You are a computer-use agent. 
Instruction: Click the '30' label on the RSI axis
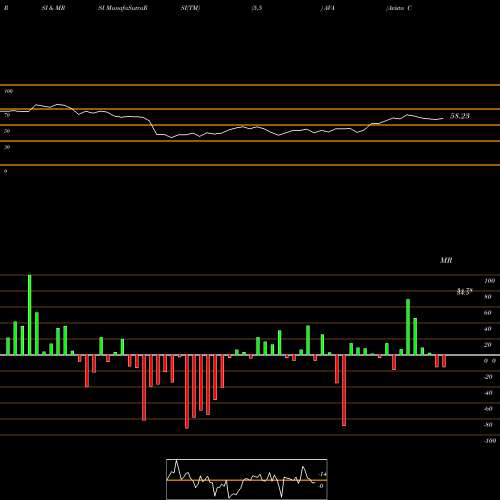pyautogui.click(x=7, y=147)
